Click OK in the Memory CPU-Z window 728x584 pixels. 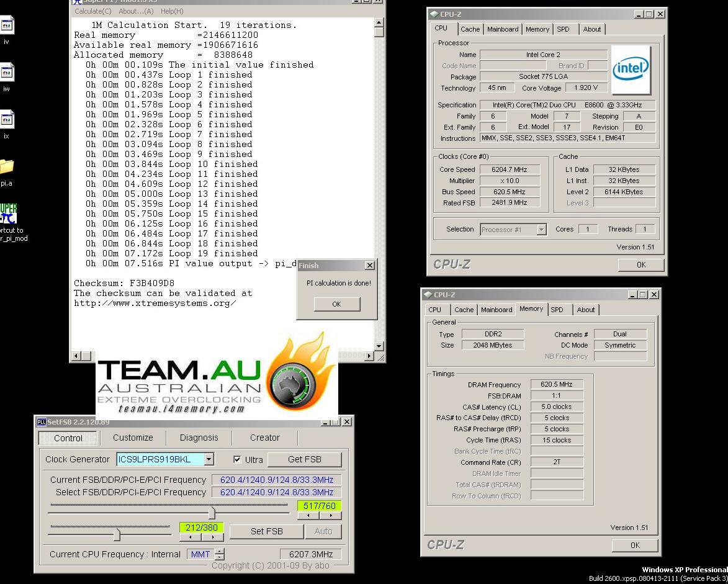click(x=635, y=546)
